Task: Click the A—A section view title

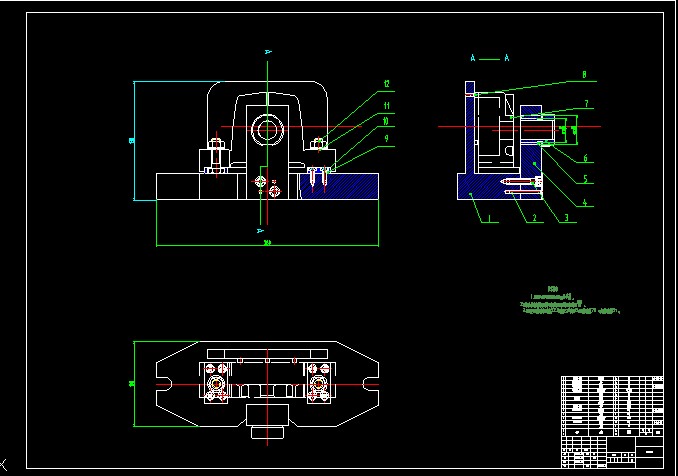Action: tap(488, 58)
